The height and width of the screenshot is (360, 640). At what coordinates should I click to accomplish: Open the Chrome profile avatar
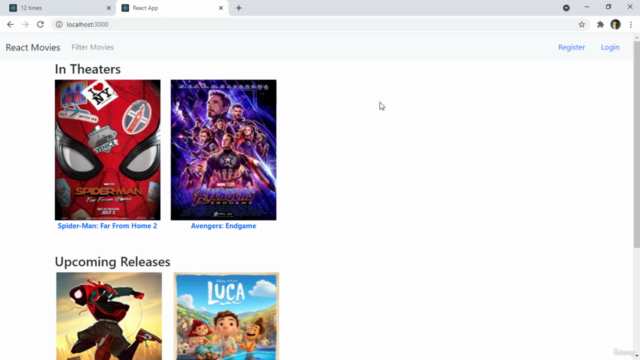(x=616, y=24)
